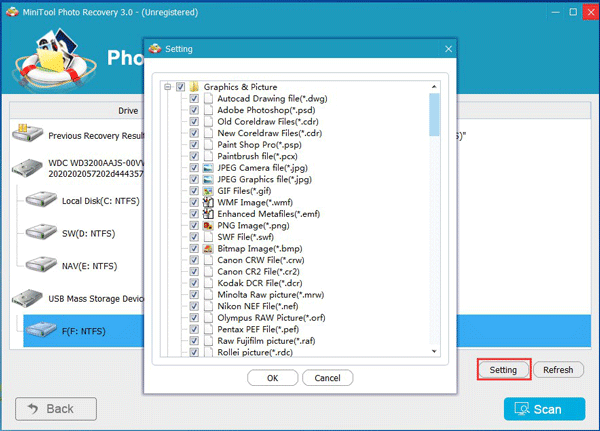Click the GIF Files icon

208,191
